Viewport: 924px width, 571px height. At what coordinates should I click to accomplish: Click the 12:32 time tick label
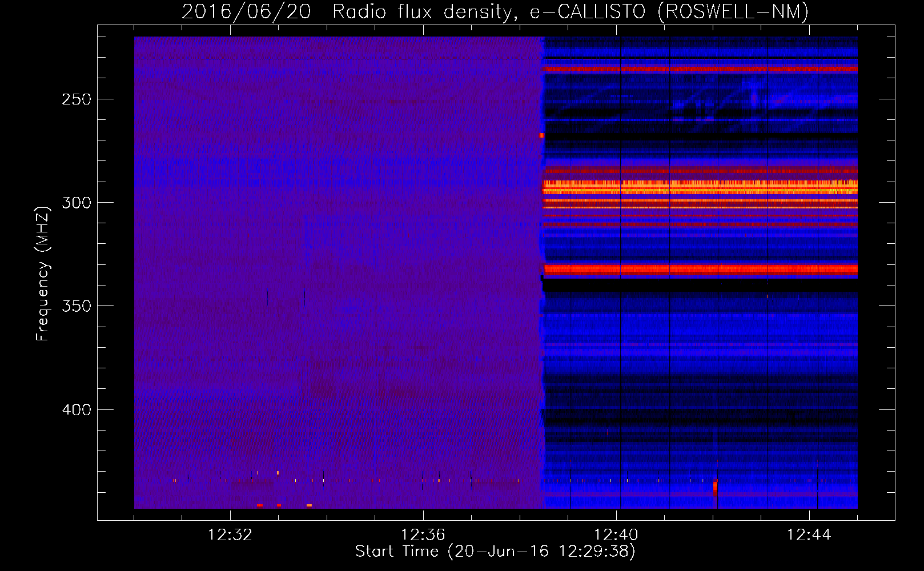[x=230, y=535]
